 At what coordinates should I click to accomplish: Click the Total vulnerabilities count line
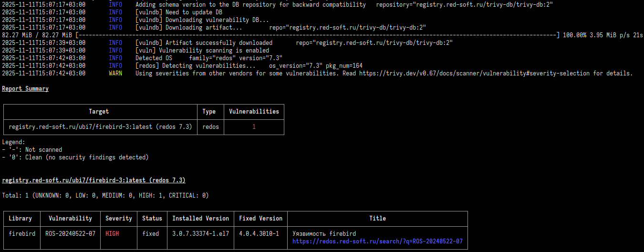click(x=105, y=196)
